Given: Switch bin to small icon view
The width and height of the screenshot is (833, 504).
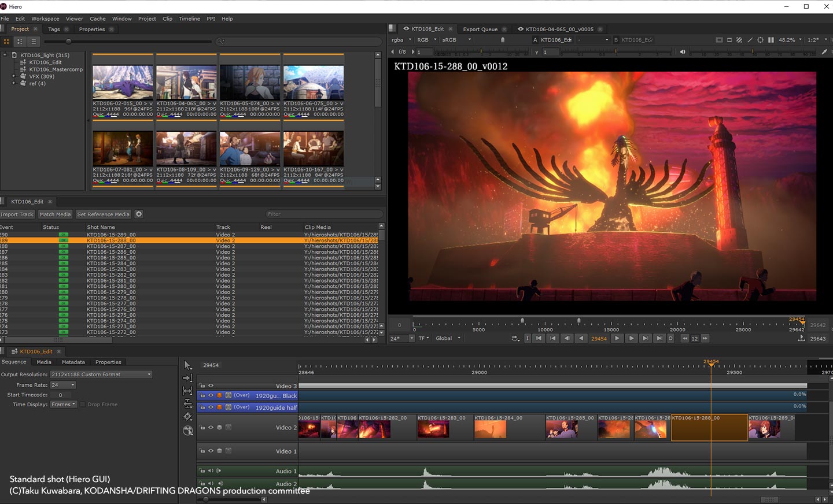Looking at the screenshot, I should pos(20,42).
